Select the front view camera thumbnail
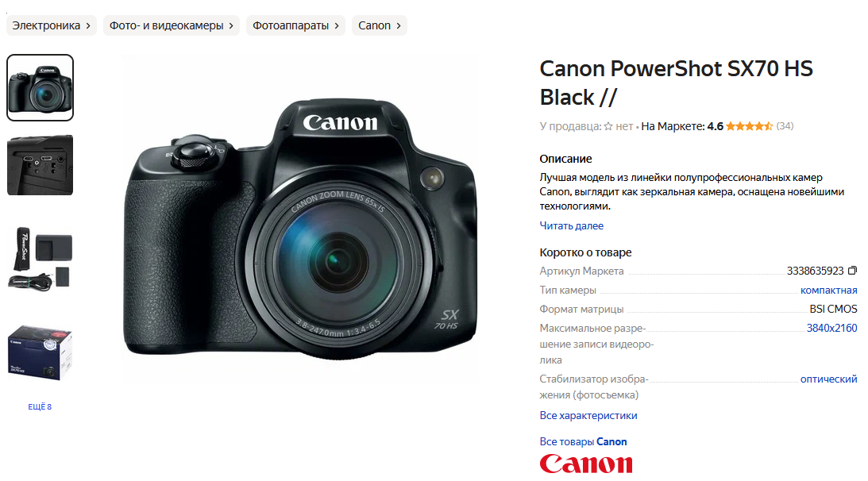This screenshot has height=481, width=868. click(x=40, y=87)
